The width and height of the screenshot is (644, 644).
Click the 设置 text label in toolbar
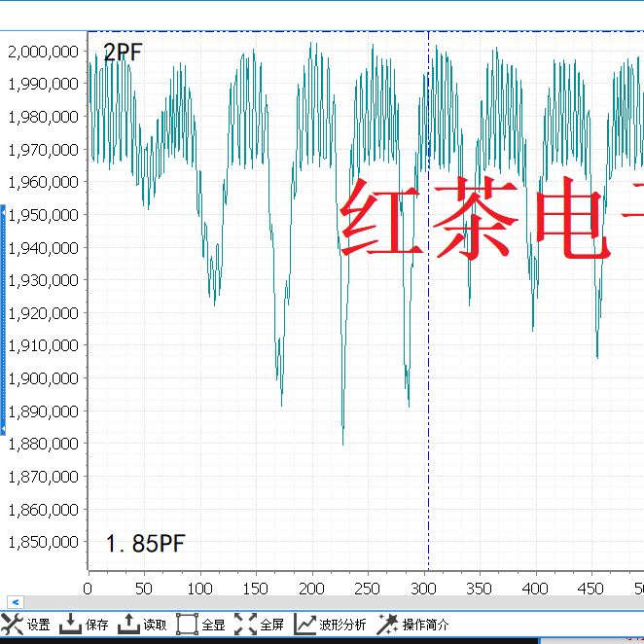(x=39, y=625)
